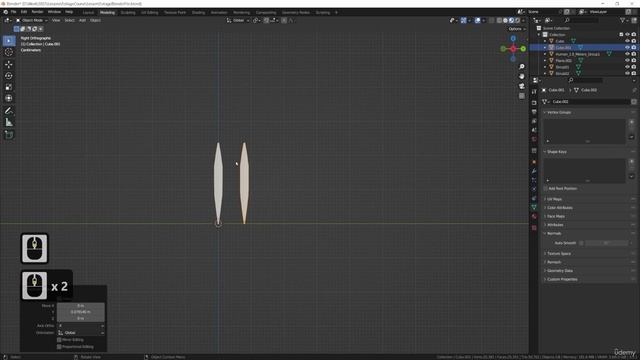This screenshot has height=360, width=640.
Task: Open the File menu
Action: pos(13,12)
